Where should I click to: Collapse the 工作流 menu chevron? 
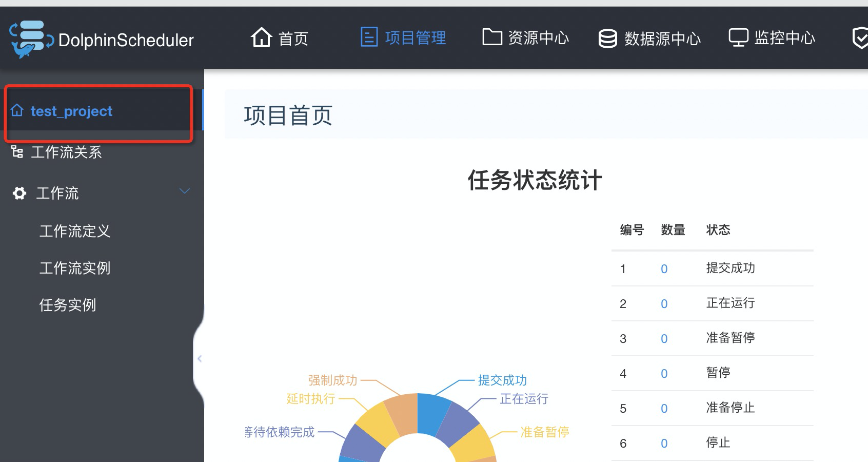pos(185,191)
